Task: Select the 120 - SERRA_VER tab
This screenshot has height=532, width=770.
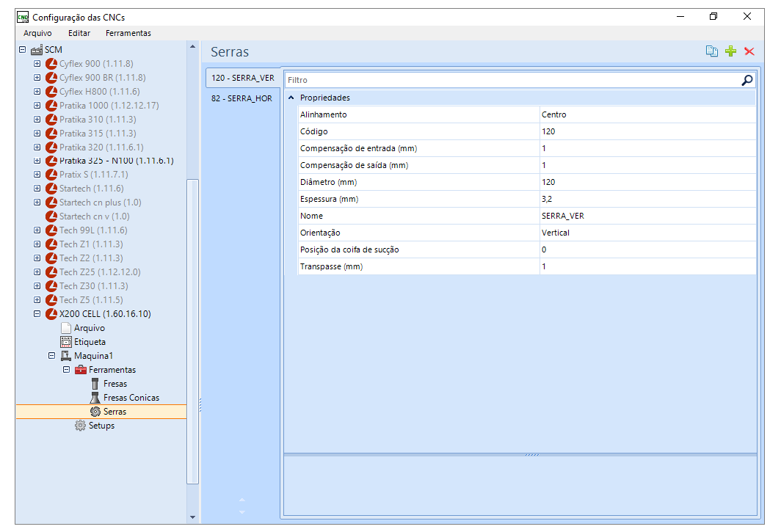Action: click(243, 78)
